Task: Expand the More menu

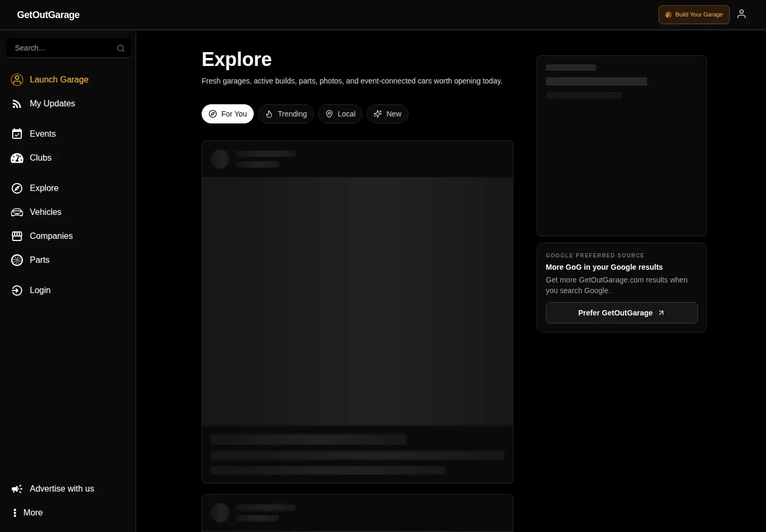Action: tap(33, 513)
